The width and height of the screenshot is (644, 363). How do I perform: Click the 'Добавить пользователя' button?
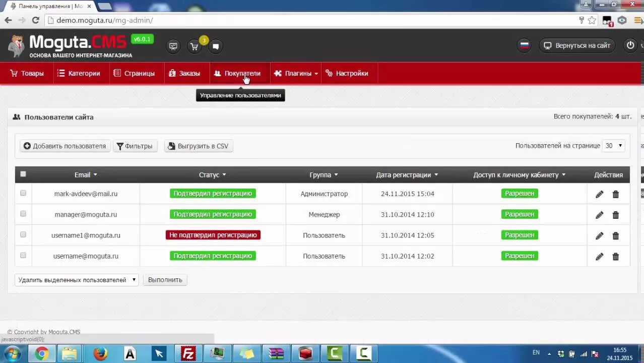pos(65,146)
